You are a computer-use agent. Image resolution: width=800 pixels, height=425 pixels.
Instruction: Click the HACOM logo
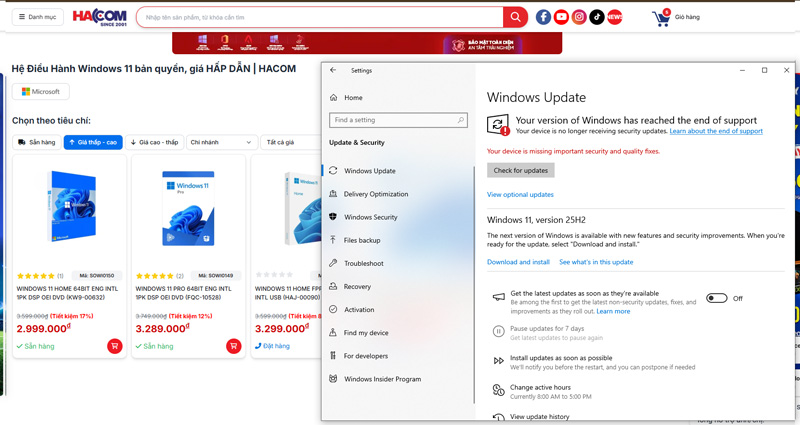[99, 17]
